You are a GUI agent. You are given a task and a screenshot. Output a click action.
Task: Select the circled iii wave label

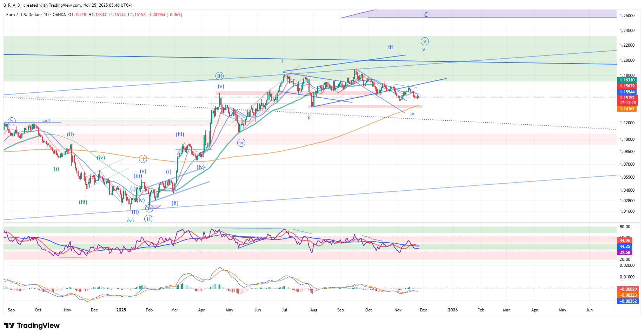click(x=219, y=76)
